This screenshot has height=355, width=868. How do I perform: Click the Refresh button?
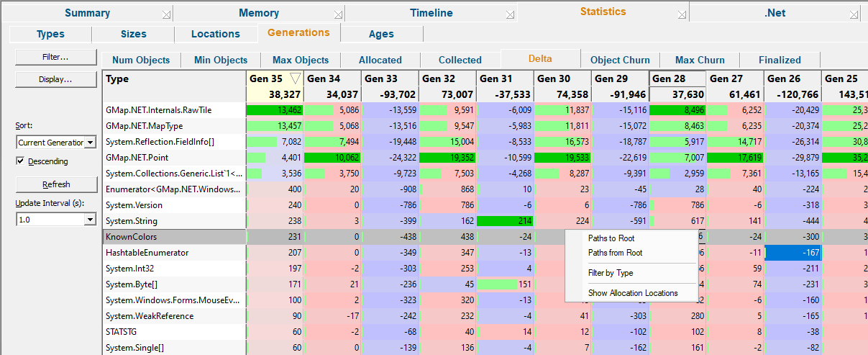pos(55,184)
